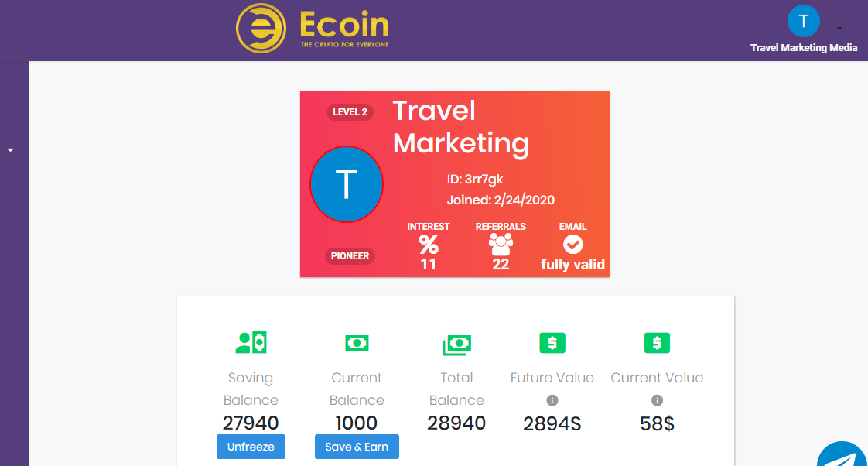The width and height of the screenshot is (868, 466).
Task: Click the Future Value dollar icon
Action: pyautogui.click(x=552, y=343)
